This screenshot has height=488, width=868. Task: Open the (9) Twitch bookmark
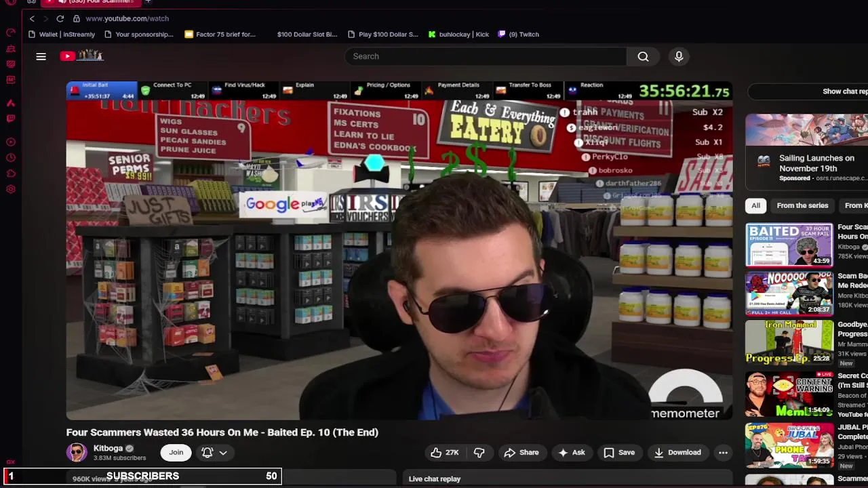tap(519, 34)
